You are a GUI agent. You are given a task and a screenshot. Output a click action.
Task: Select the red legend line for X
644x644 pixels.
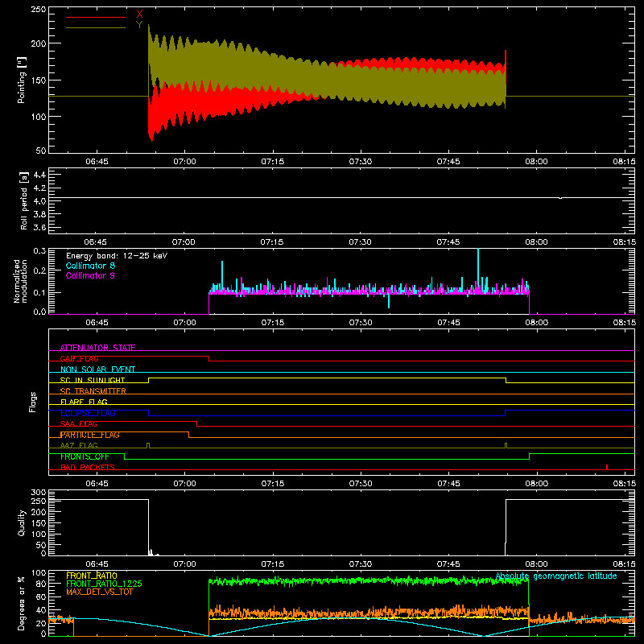click(96, 17)
